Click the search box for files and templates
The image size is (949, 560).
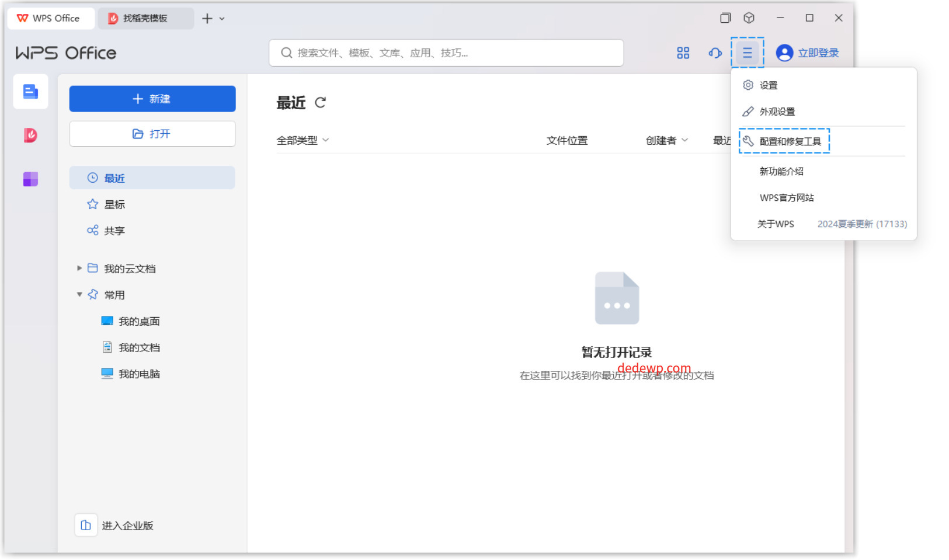click(x=446, y=53)
